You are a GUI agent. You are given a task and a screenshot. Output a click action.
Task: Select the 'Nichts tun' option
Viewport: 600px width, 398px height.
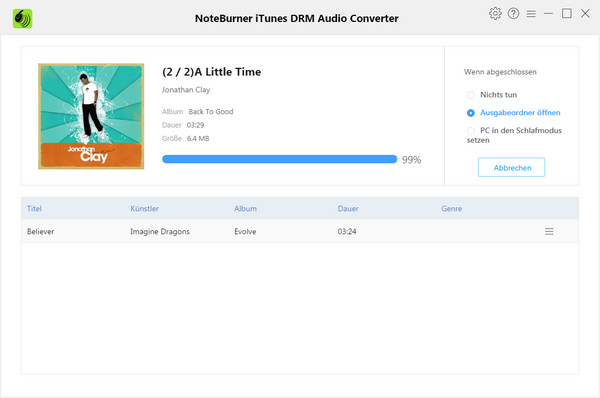click(x=492, y=95)
